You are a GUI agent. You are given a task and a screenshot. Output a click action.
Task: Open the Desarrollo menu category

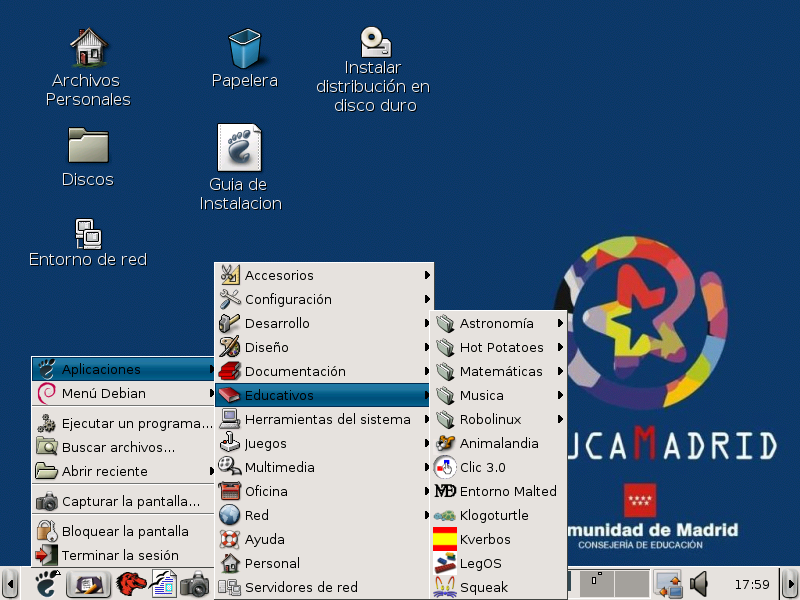click(323, 323)
